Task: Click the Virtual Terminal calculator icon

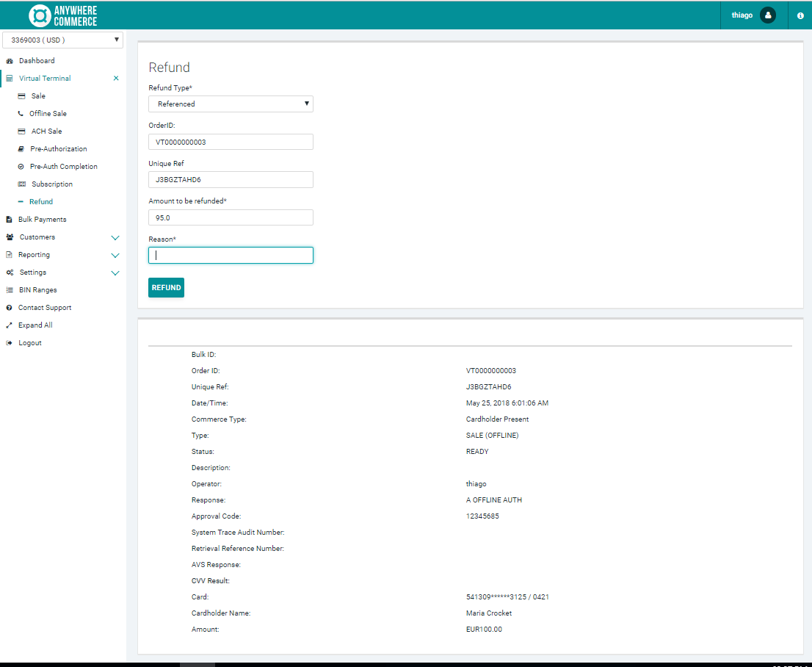Action: (10, 79)
